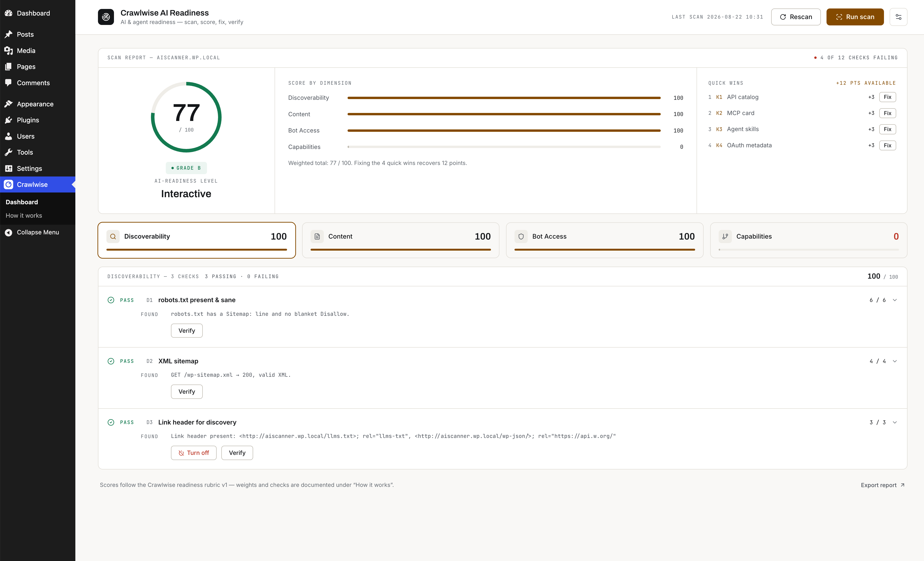Screen dimensions: 924x561
Task: Fix the OAuth metadata quick win
Action: pyautogui.click(x=887, y=145)
